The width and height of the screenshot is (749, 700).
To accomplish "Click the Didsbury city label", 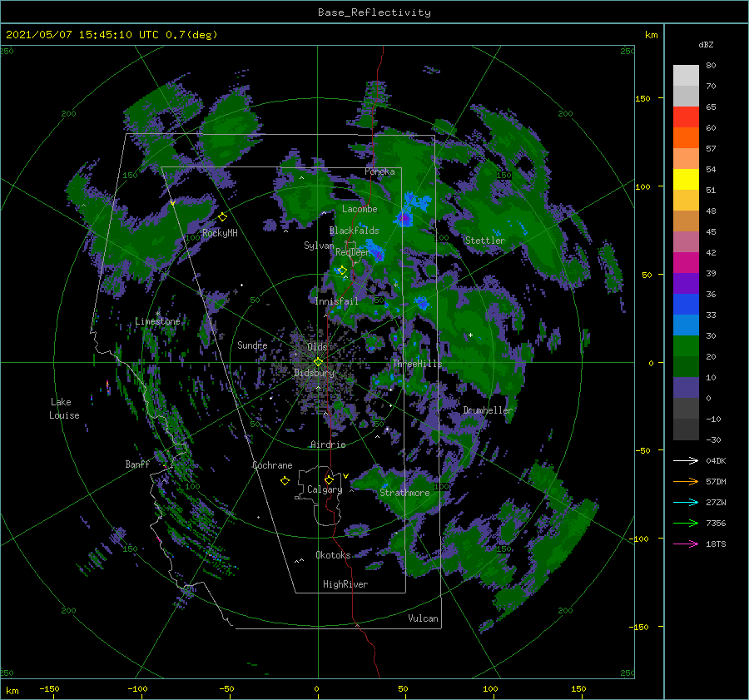I will coord(315,373).
